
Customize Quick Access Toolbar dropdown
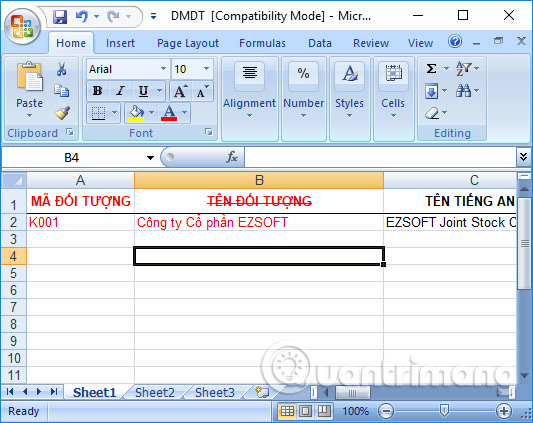pos(154,16)
